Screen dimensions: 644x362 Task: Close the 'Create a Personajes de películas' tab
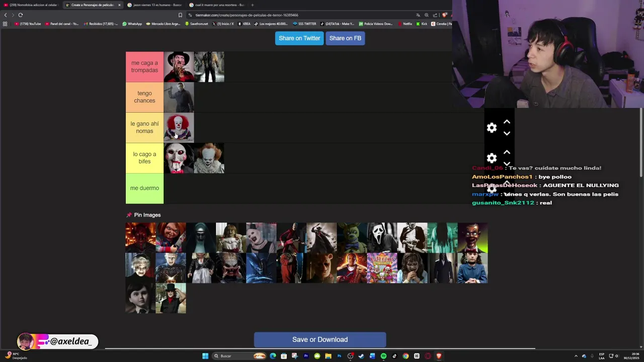(119, 5)
